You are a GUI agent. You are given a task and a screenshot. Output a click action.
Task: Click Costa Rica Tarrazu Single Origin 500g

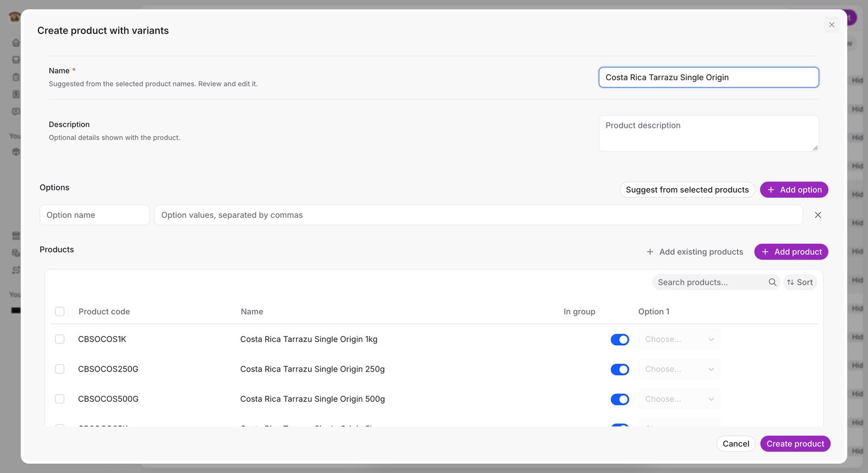(312, 399)
